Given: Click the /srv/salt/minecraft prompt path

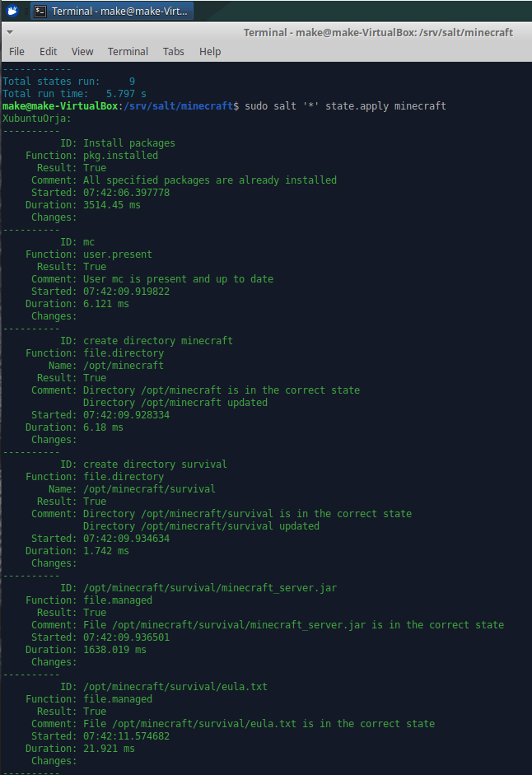Looking at the screenshot, I should pos(181,106).
